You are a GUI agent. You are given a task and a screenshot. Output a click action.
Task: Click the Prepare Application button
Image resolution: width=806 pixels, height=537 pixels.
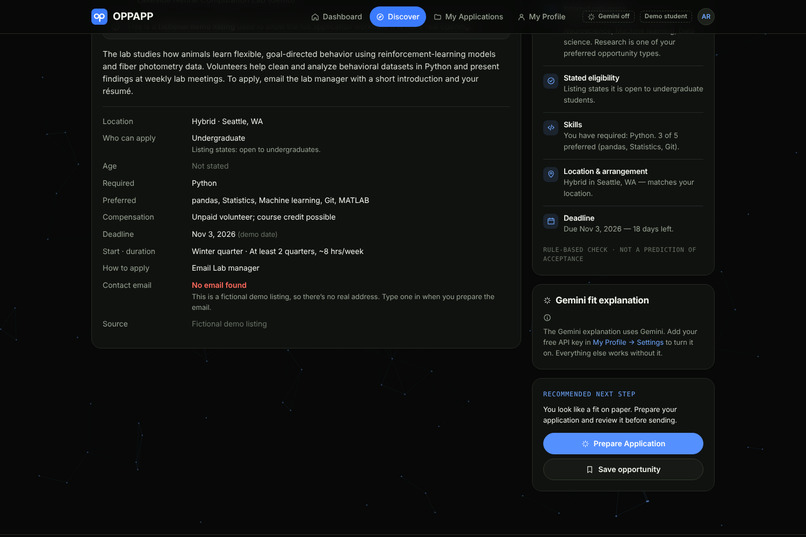tap(623, 443)
